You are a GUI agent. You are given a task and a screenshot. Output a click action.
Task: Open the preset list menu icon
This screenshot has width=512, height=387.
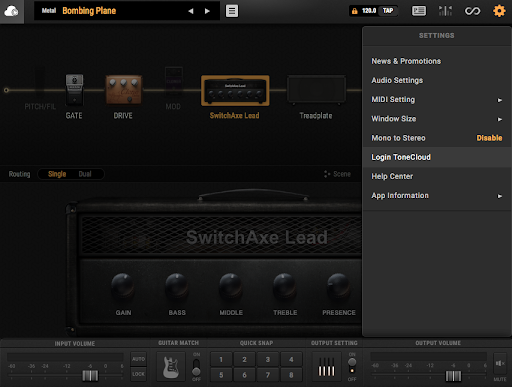click(232, 11)
